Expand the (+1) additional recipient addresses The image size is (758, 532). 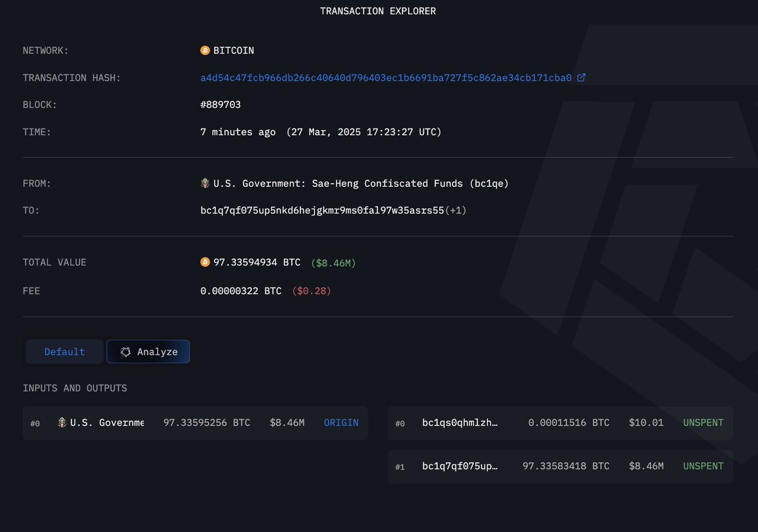pos(457,210)
